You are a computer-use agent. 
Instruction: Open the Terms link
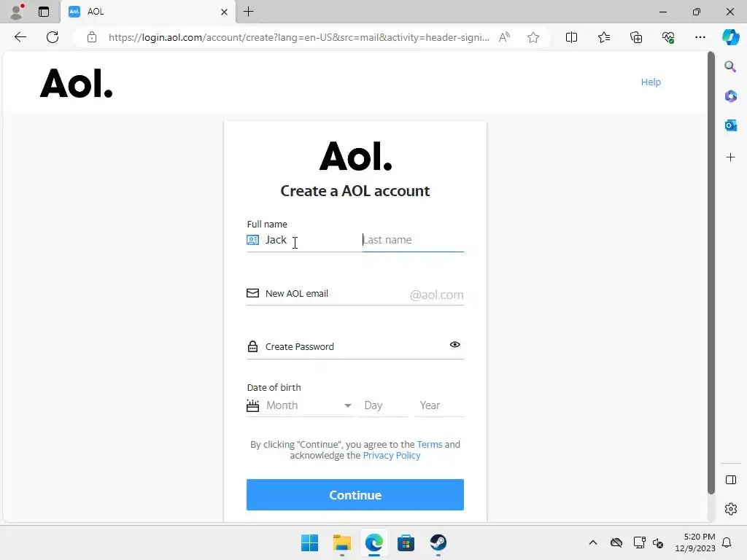(x=429, y=444)
